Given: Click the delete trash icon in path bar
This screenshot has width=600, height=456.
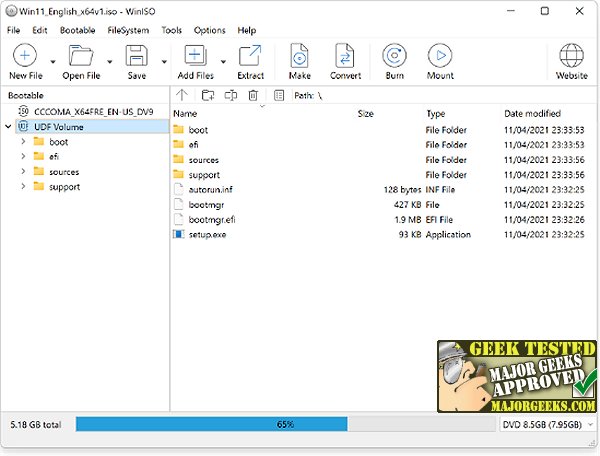Looking at the screenshot, I should pyautogui.click(x=253, y=95).
